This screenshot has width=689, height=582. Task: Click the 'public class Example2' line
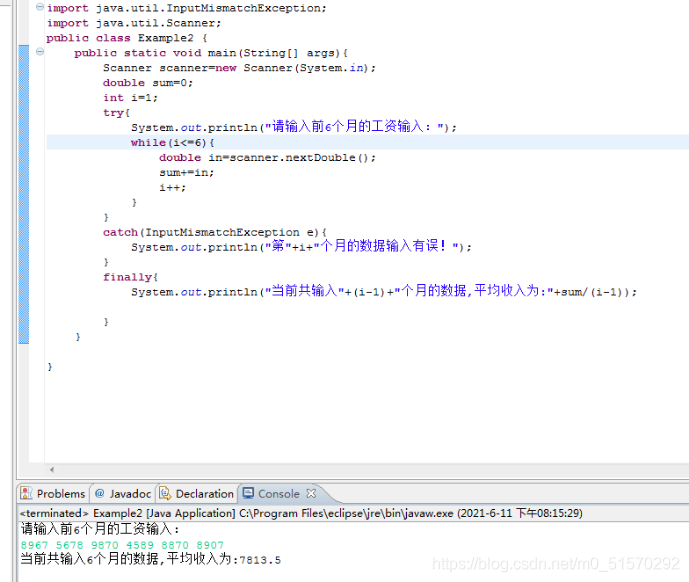[127, 38]
